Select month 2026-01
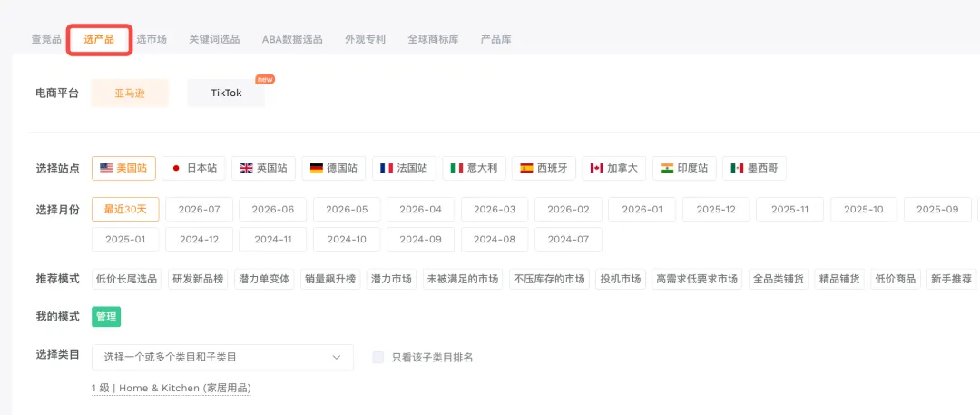This screenshot has width=980, height=415. (642, 209)
